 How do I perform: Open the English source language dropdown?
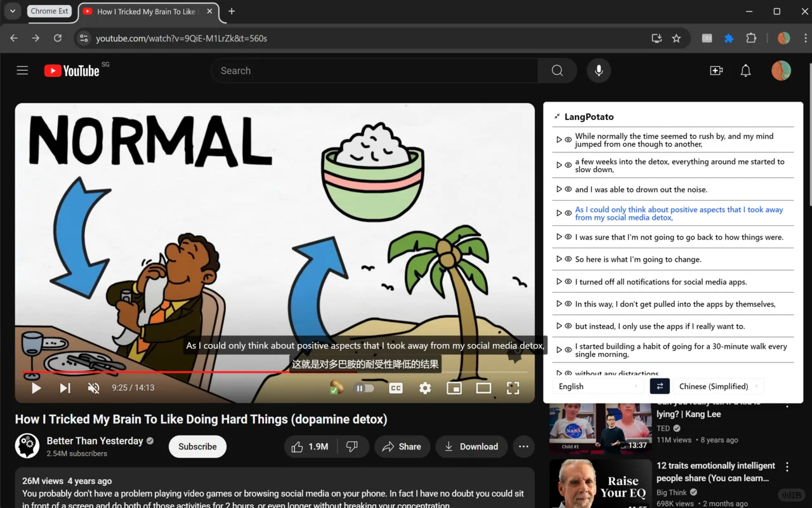(598, 386)
